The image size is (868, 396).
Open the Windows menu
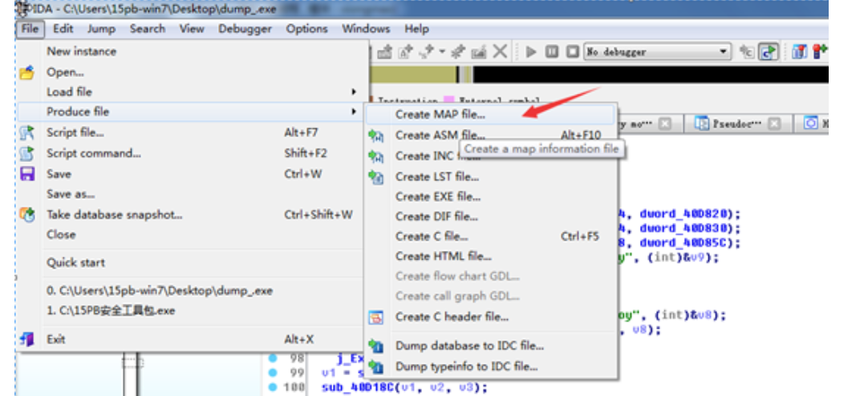(365, 29)
